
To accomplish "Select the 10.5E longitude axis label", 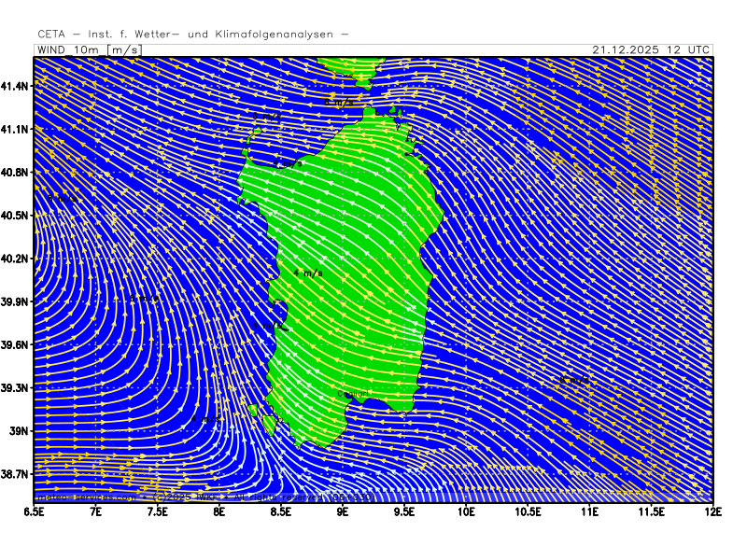I will coord(528,511).
